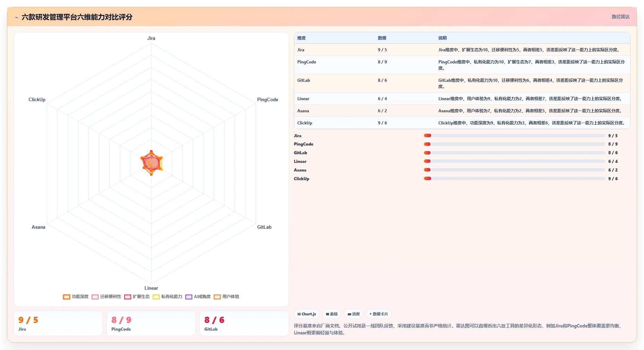Click the Linear description text in table
The width and height of the screenshot is (644, 350).
[531, 99]
